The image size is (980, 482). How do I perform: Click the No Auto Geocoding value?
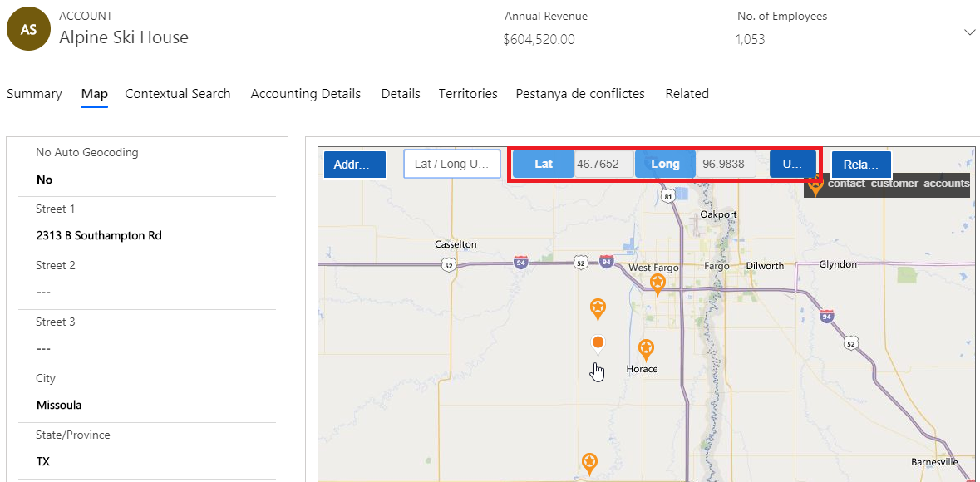pyautogui.click(x=45, y=180)
